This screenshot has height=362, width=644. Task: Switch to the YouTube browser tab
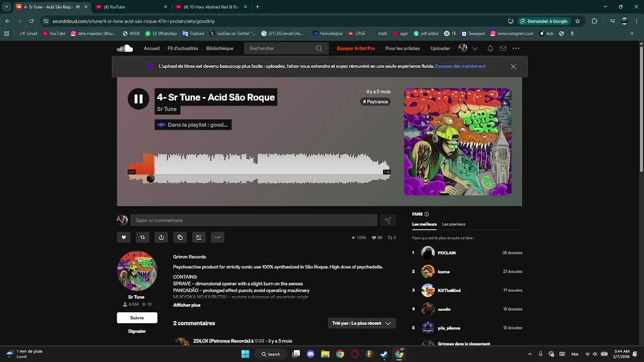132,7
